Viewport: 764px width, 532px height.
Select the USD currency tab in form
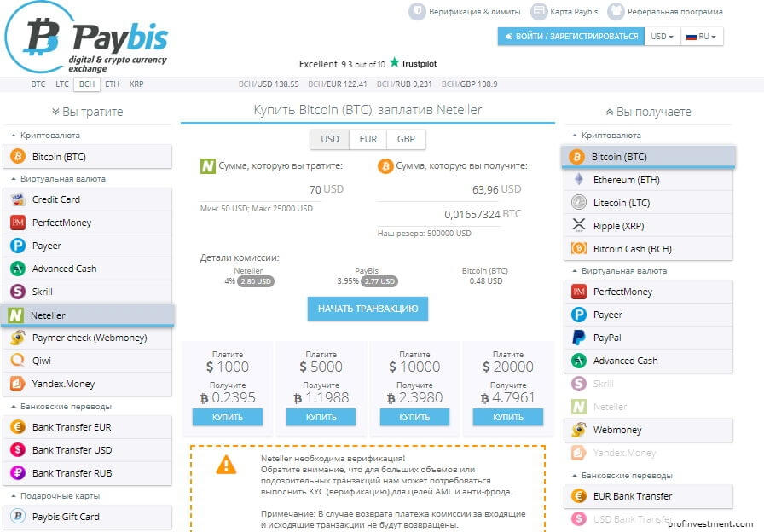[330, 139]
